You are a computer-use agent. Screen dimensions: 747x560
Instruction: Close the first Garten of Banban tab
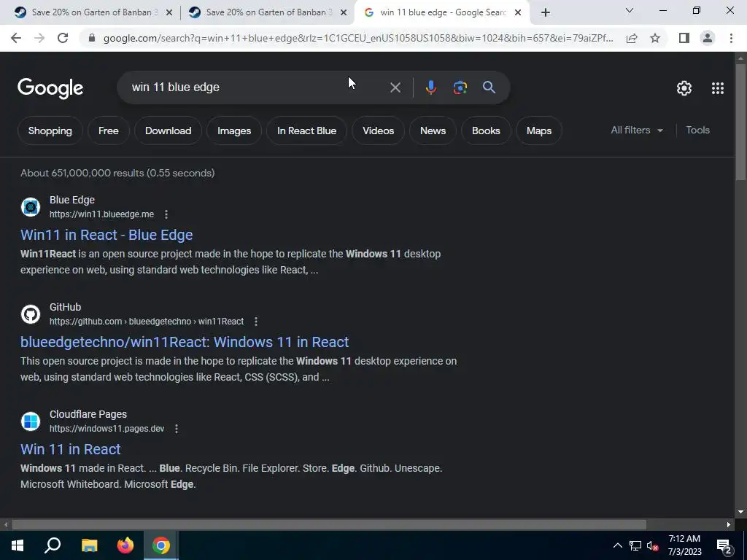169,13
